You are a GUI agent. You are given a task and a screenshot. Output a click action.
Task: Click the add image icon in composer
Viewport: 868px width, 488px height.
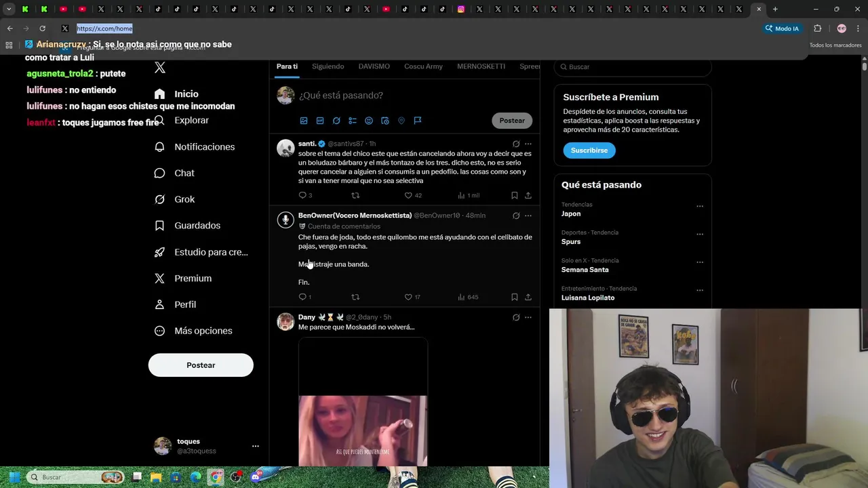304,121
